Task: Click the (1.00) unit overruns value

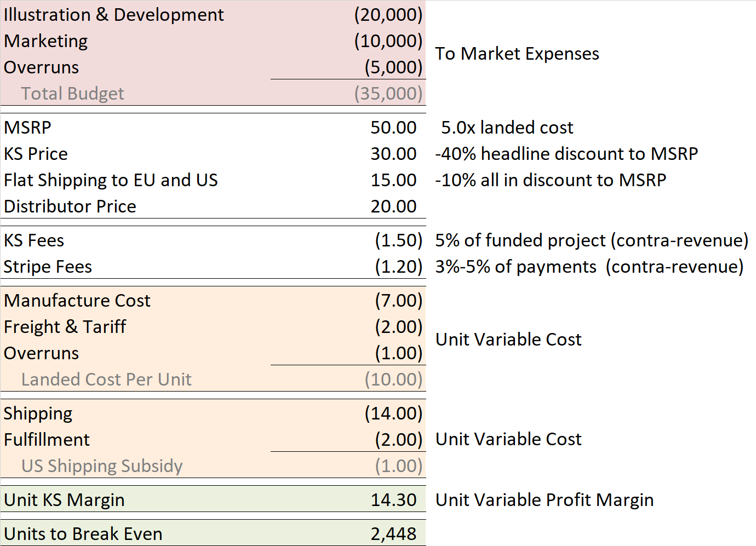Action: pyautogui.click(x=399, y=353)
